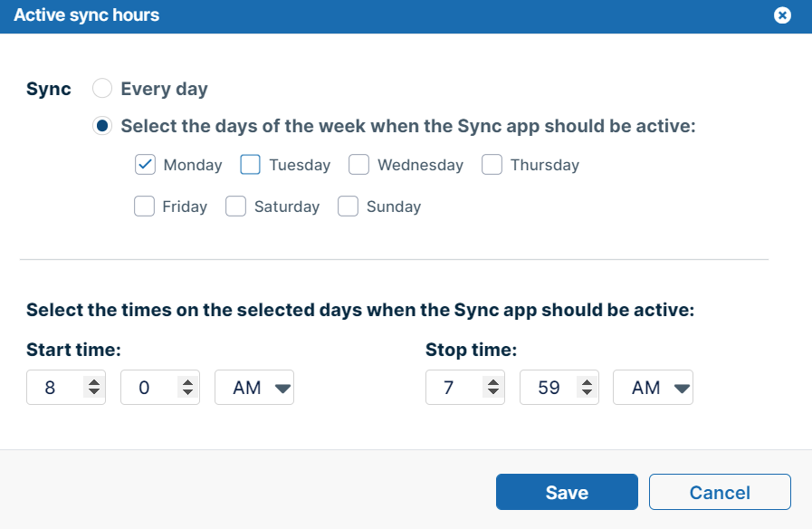Save the sync hours settings
The height and width of the screenshot is (529, 812).
[567, 493]
